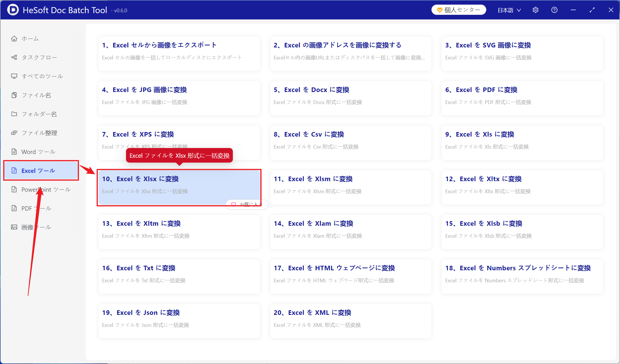Open Excel を Xlsx に変換 tool
This screenshot has height=364, width=620.
[179, 187]
